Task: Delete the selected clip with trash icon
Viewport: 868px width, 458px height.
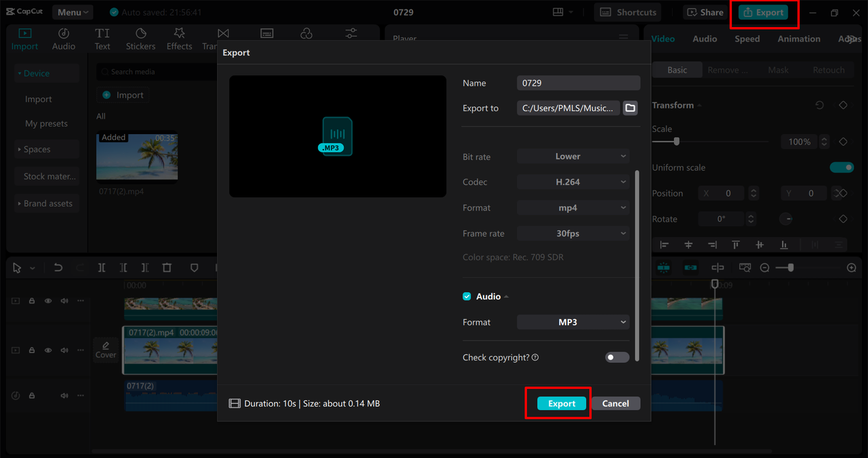Action: pos(167,268)
